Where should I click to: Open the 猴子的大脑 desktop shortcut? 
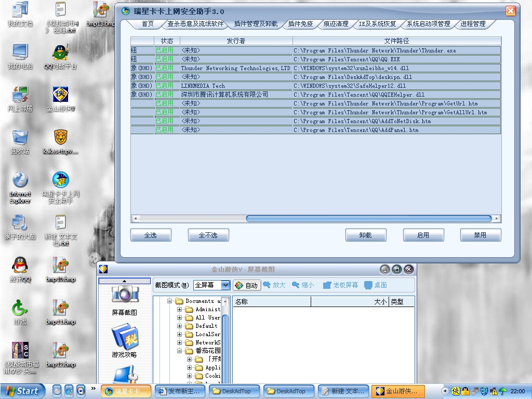tap(20, 227)
